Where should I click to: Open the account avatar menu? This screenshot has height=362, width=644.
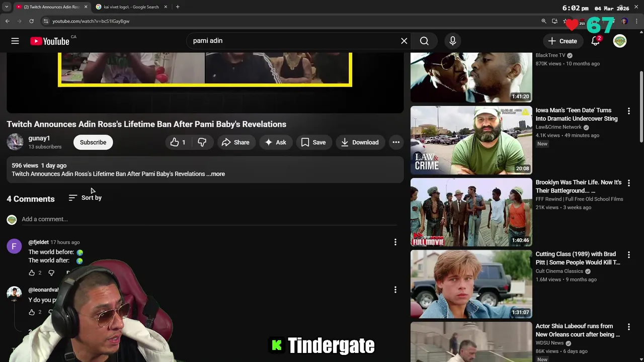[620, 41]
